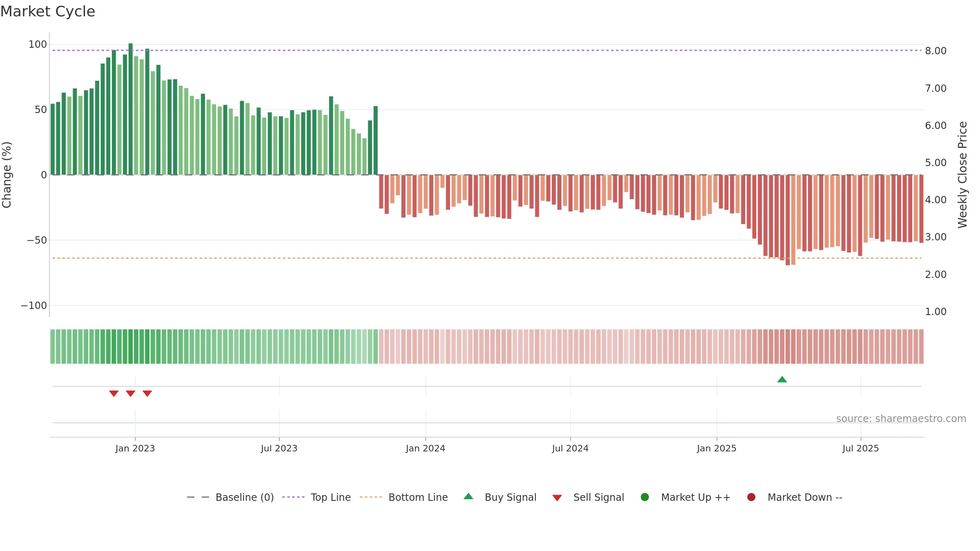Click the green Buy Signal triangle marker

pyautogui.click(x=782, y=380)
